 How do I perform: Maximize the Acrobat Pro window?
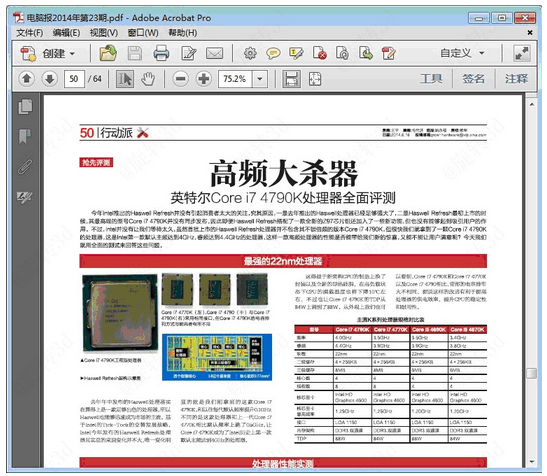502,18
